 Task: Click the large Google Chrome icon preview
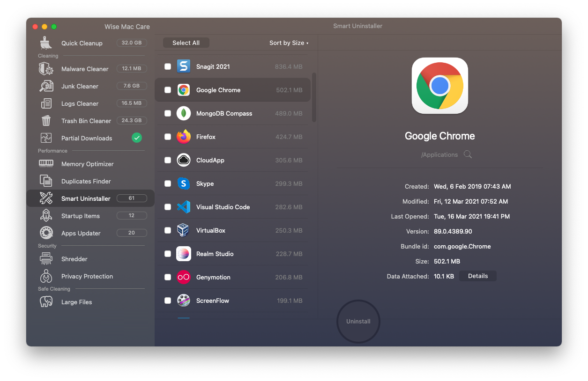tap(440, 86)
